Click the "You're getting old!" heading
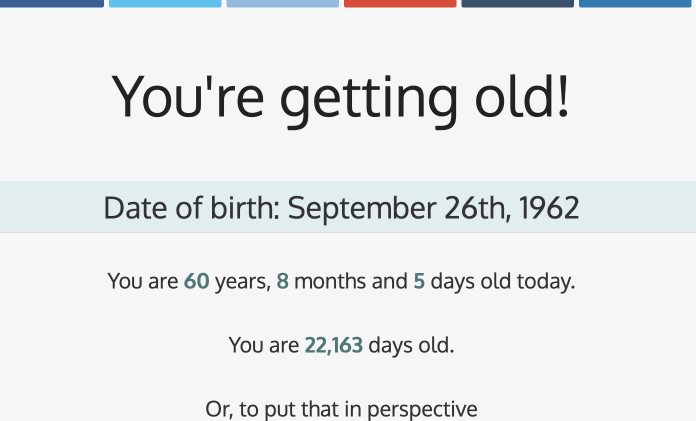The width and height of the screenshot is (696, 421). (341, 99)
